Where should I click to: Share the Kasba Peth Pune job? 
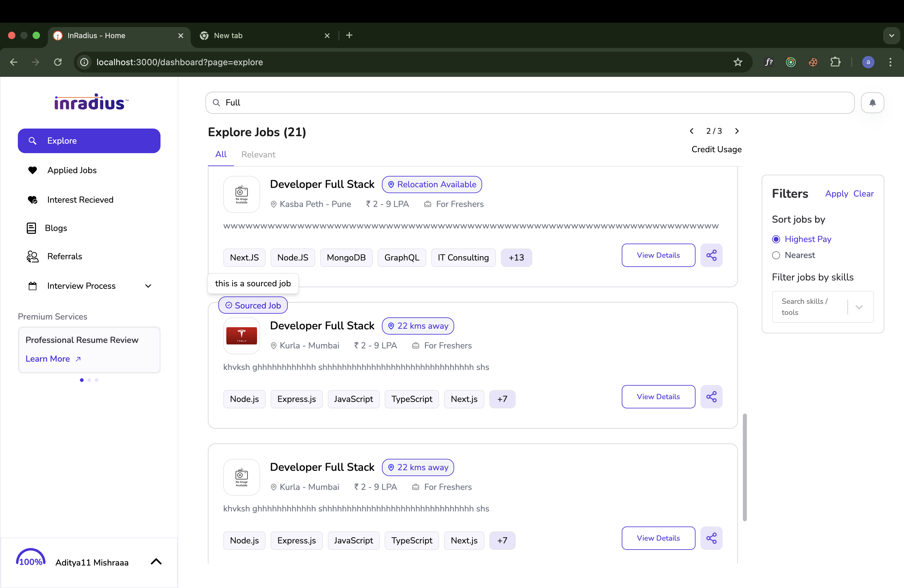(x=711, y=255)
